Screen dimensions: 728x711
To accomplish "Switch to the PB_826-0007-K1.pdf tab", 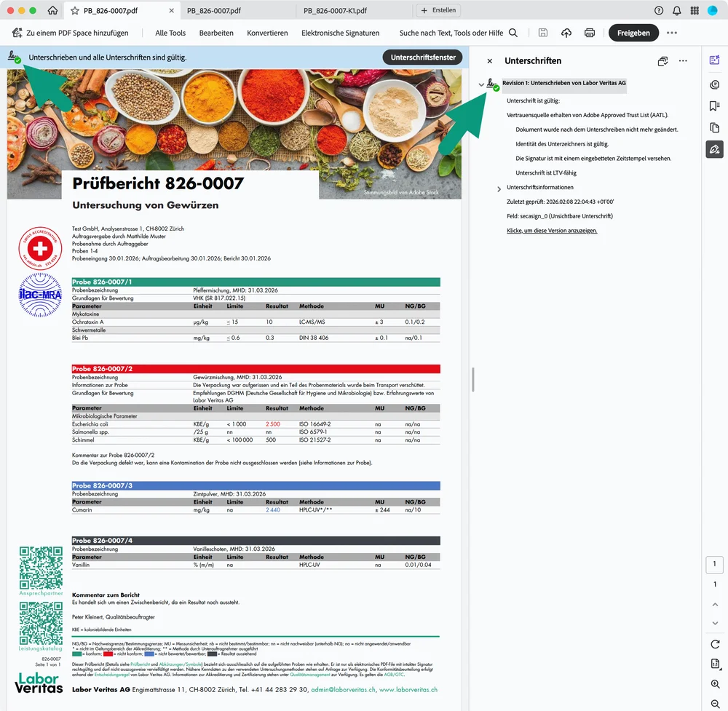I will coord(335,11).
